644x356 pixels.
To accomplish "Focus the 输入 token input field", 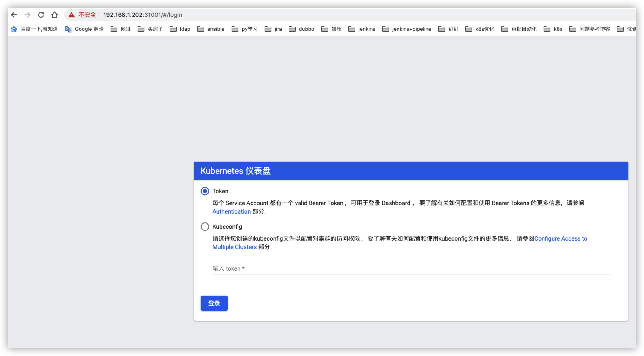I will click(411, 269).
